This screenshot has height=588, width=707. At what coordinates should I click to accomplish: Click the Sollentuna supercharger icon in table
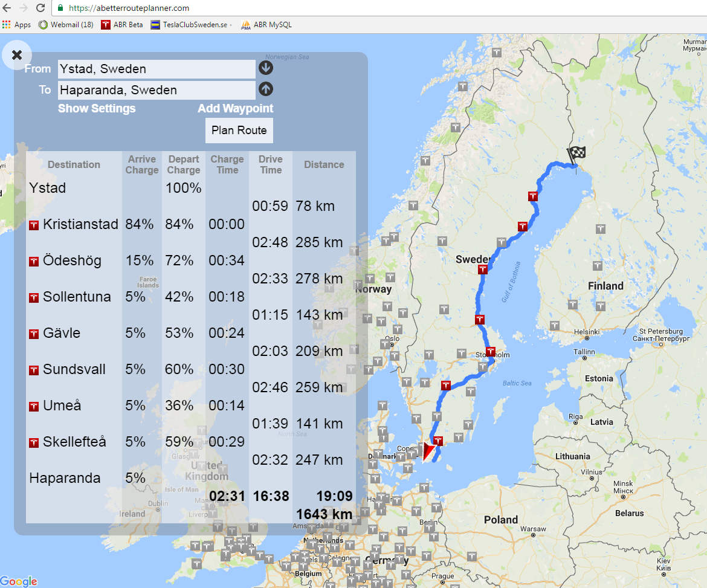34,297
